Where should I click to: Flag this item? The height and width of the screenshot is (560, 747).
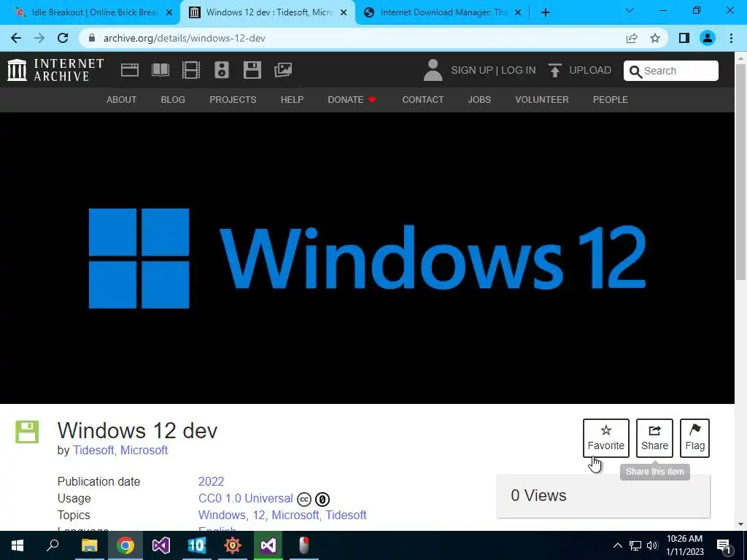tap(695, 438)
